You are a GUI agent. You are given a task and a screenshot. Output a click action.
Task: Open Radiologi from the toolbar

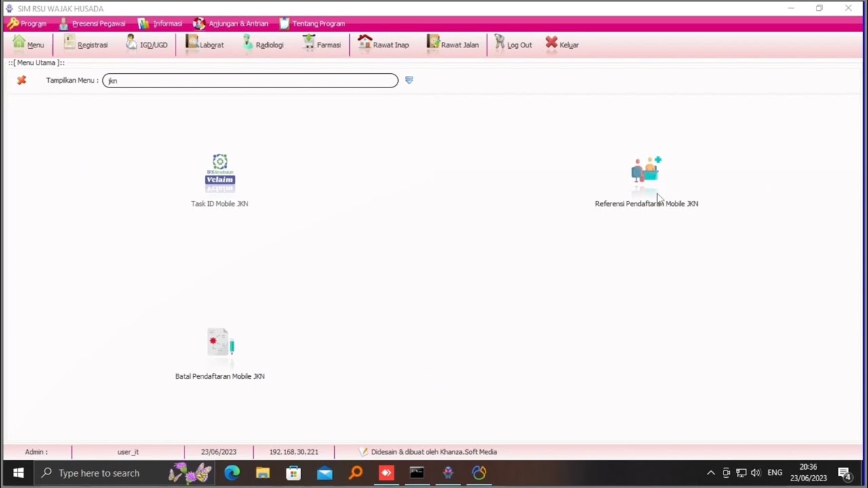click(263, 44)
